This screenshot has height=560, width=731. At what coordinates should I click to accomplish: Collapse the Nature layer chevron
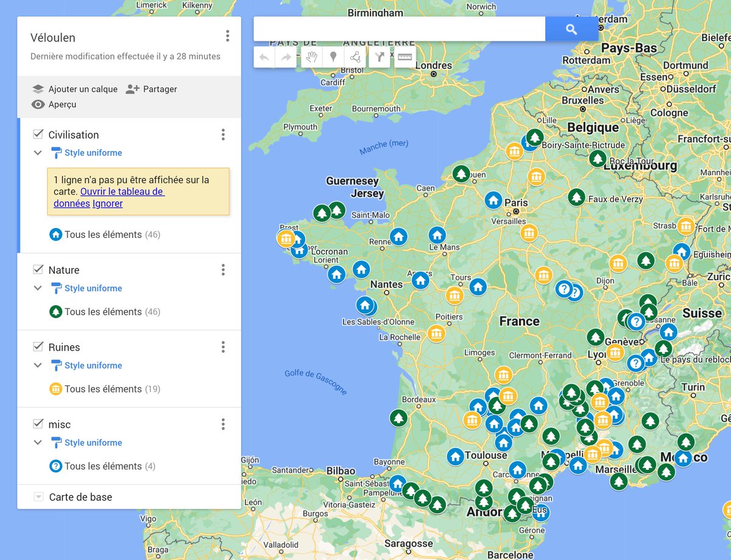[38, 288]
